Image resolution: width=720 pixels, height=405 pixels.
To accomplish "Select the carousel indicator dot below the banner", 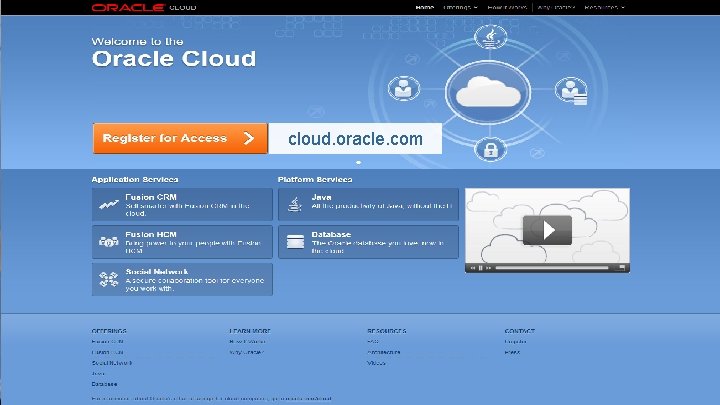I will coord(359,163).
